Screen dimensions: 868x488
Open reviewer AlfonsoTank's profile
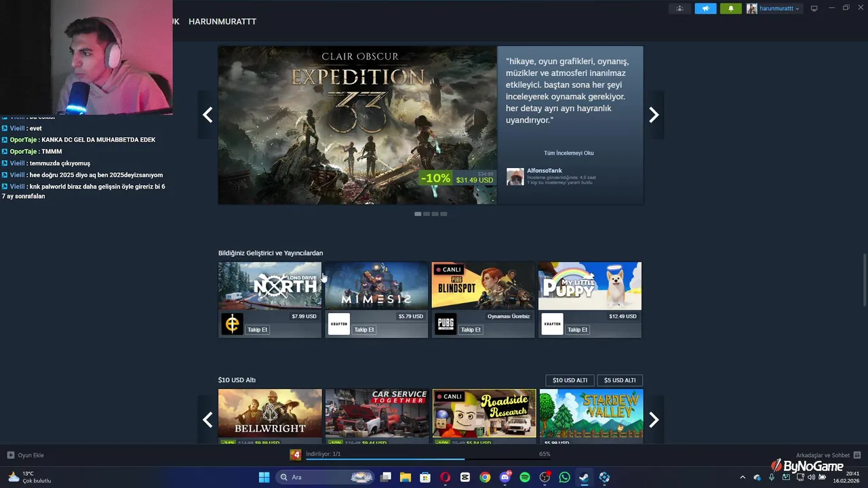pos(545,171)
